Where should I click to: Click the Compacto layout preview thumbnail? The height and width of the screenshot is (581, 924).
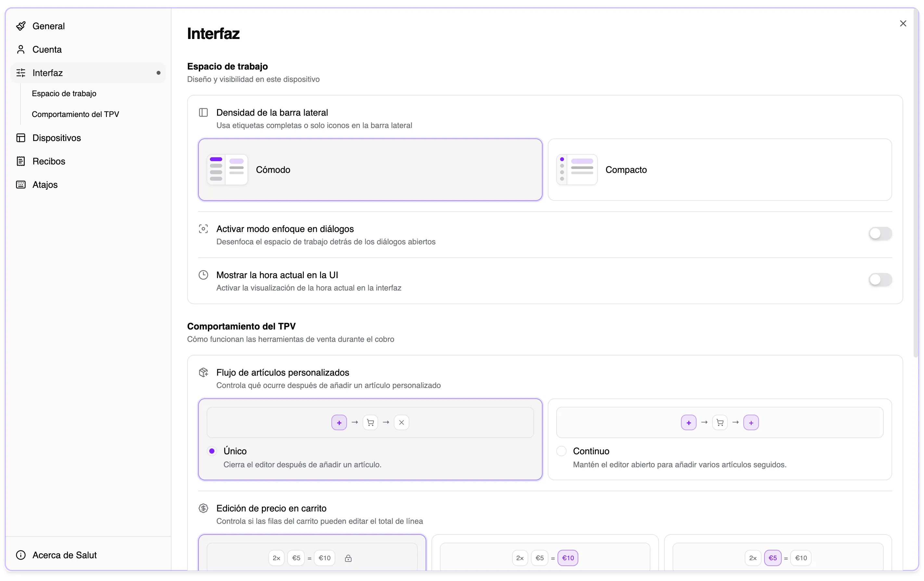(x=577, y=170)
